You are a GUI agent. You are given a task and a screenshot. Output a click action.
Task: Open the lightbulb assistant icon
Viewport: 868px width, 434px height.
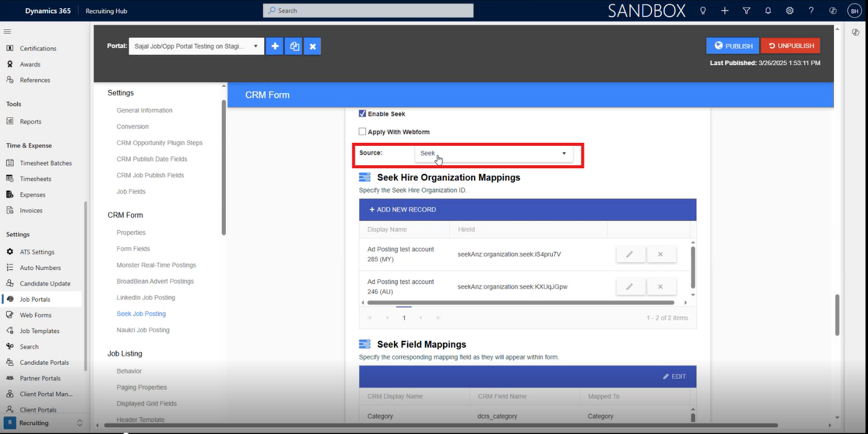click(703, 11)
